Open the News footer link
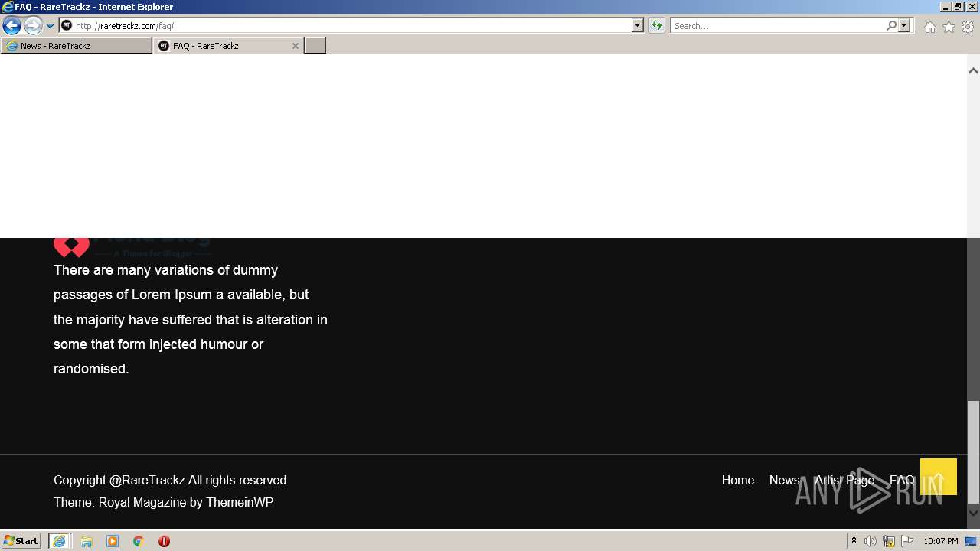Screen dimensions: 980x551 pyautogui.click(x=784, y=480)
